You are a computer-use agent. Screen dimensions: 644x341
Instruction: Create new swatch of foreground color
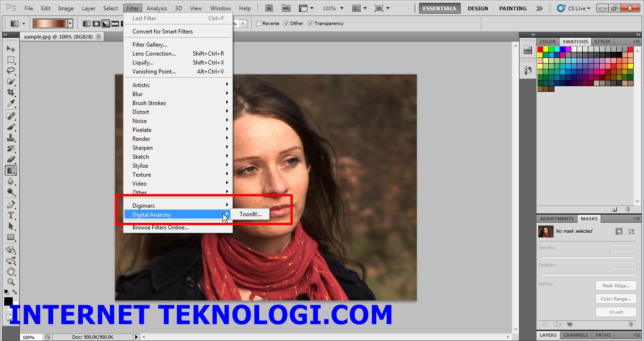(x=614, y=209)
